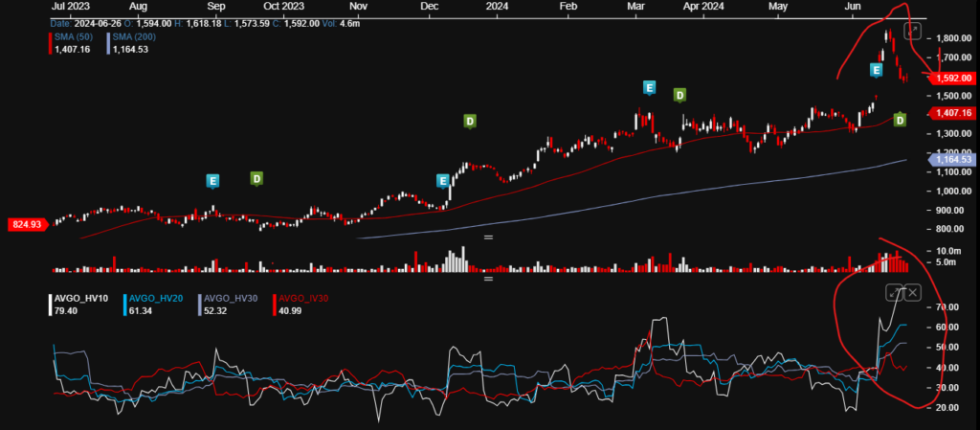Expand the price chart pane to fullscreen
Image resolution: width=980 pixels, height=430 pixels.
tap(913, 31)
